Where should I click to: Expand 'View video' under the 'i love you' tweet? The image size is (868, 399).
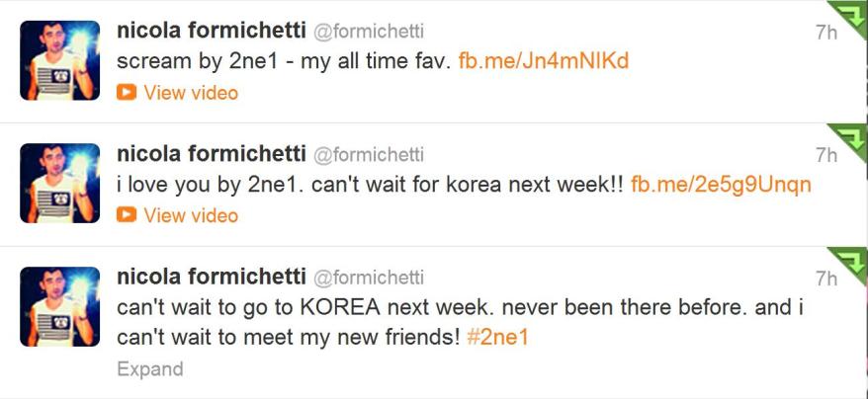click(x=191, y=215)
